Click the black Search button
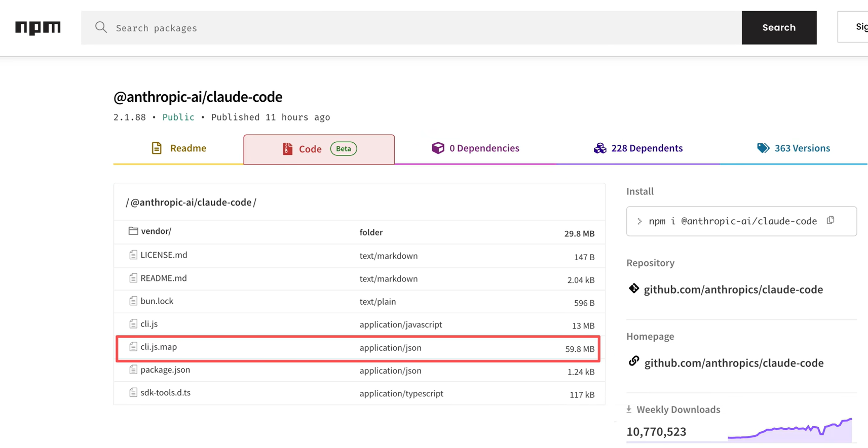The width and height of the screenshot is (868, 448). 779,28
